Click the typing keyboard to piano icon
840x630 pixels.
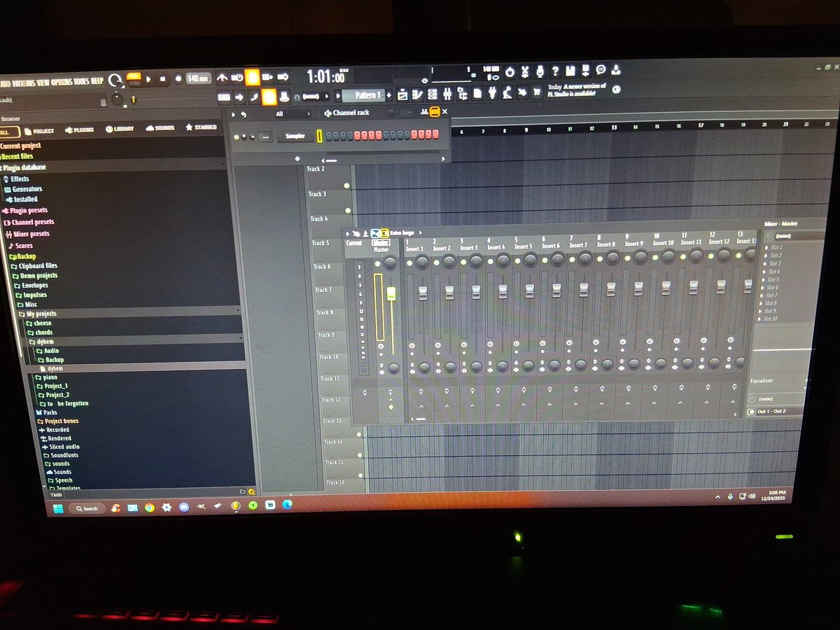[224, 97]
